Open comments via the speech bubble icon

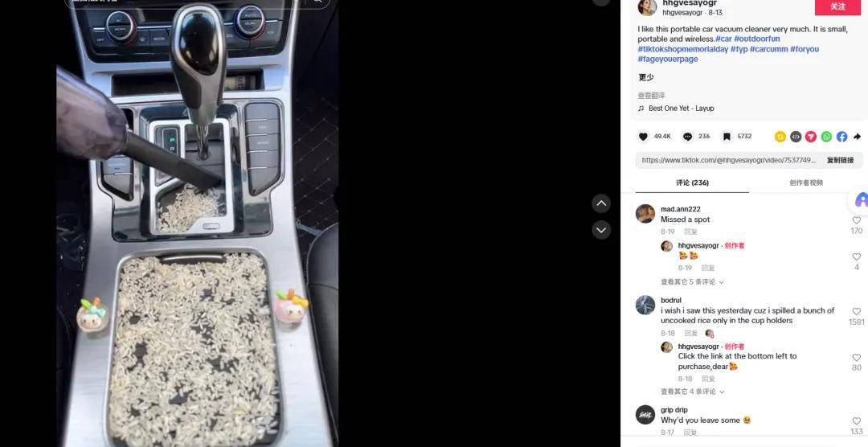[687, 136]
